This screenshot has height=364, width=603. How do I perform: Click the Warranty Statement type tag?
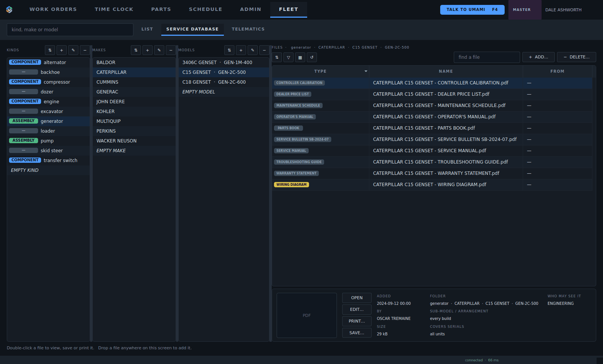tap(296, 173)
